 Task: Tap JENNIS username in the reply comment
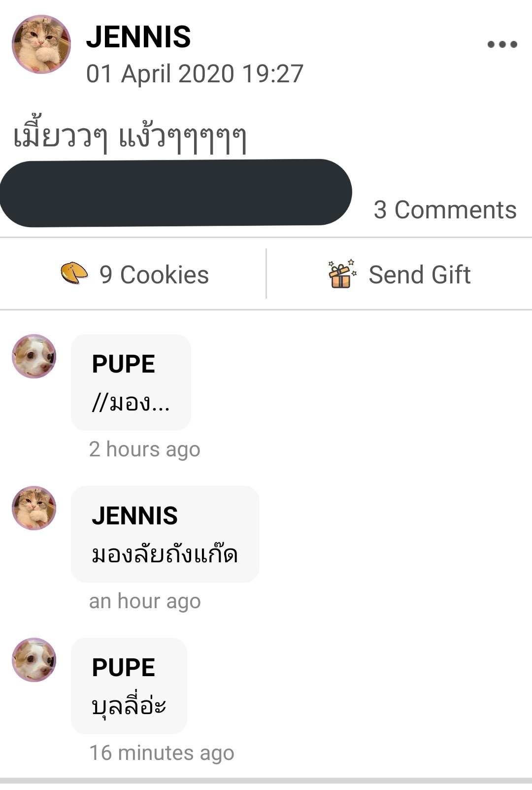tap(134, 516)
